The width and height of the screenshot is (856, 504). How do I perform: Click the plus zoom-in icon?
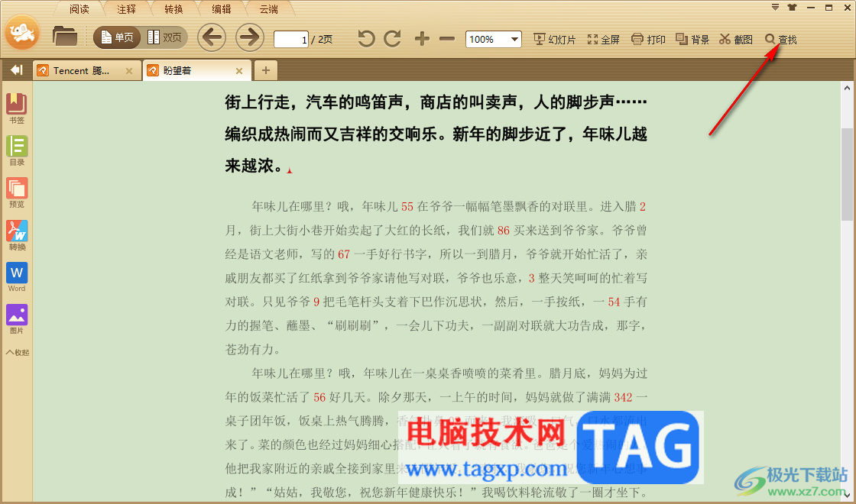422,39
